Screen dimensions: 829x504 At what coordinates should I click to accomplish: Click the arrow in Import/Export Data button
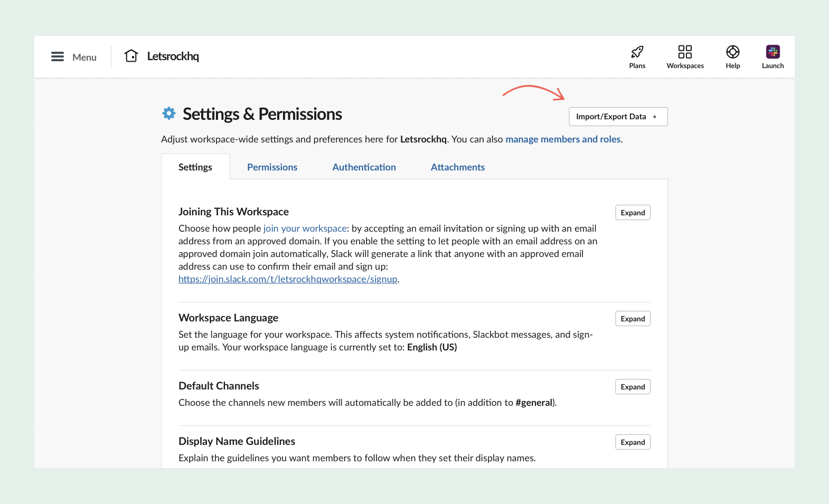pos(655,117)
